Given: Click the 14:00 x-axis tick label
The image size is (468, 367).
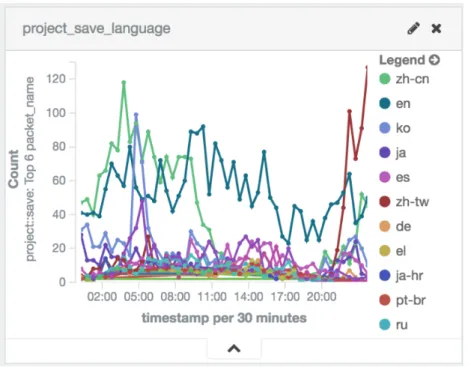Looking at the screenshot, I should pyautogui.click(x=248, y=296).
